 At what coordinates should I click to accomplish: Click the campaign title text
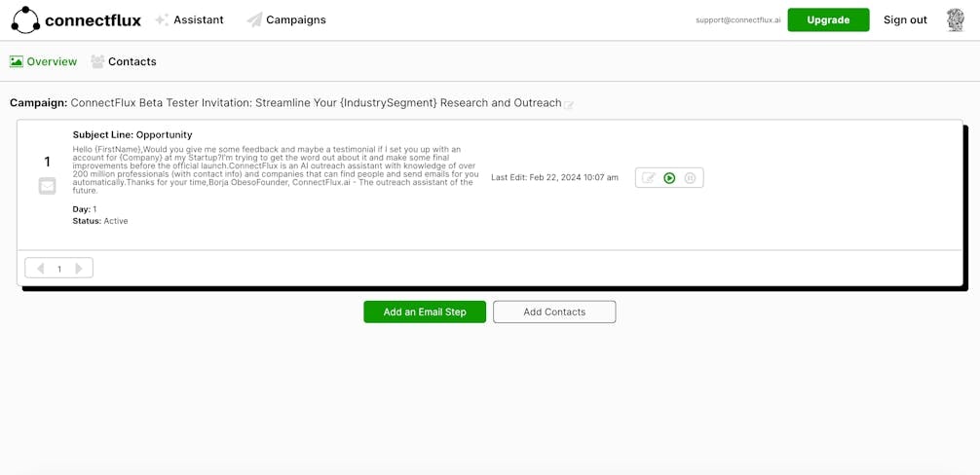point(317,103)
